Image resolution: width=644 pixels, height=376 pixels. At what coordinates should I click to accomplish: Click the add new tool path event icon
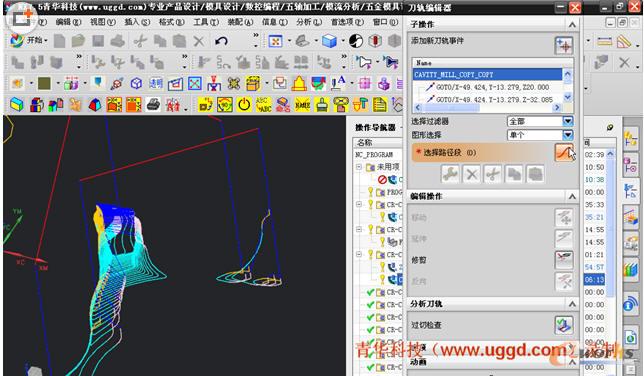(564, 45)
